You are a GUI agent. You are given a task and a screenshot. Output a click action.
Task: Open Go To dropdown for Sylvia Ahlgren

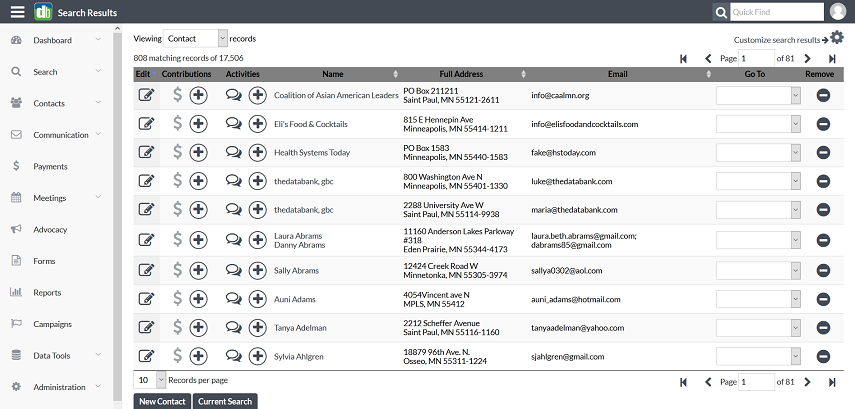pyautogui.click(x=758, y=357)
